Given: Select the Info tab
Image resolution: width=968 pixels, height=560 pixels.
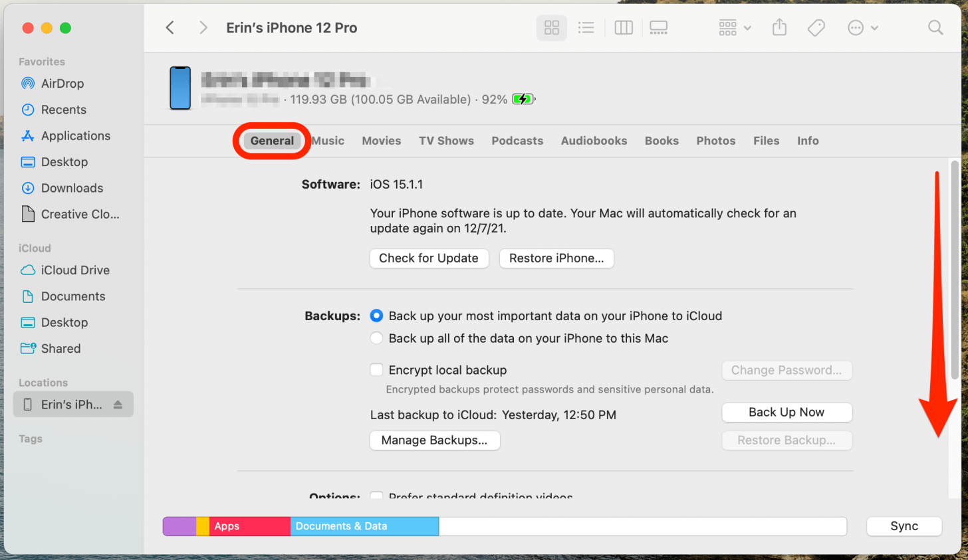Looking at the screenshot, I should click(808, 140).
